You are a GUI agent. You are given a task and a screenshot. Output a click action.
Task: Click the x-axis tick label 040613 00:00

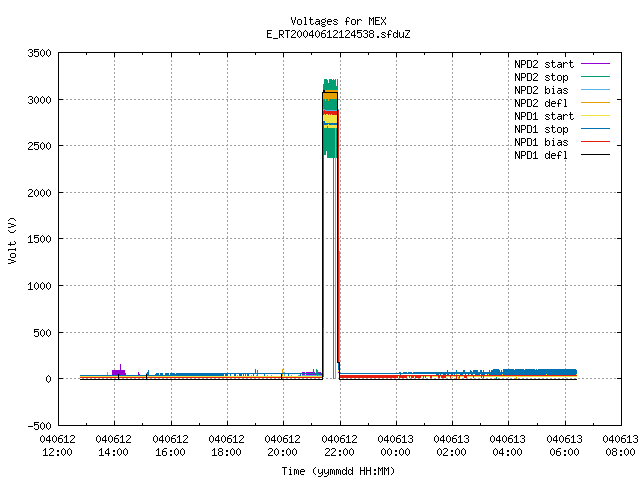pos(395,446)
